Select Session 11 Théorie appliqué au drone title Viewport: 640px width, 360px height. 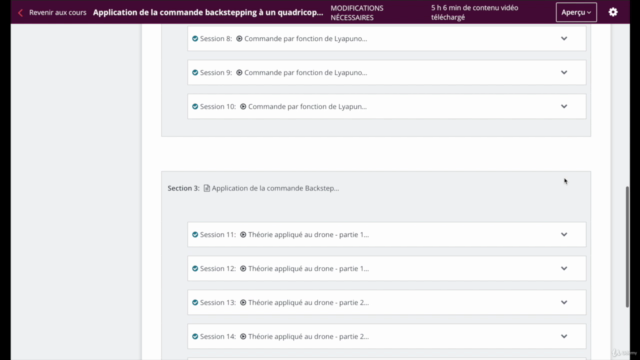tap(308, 235)
